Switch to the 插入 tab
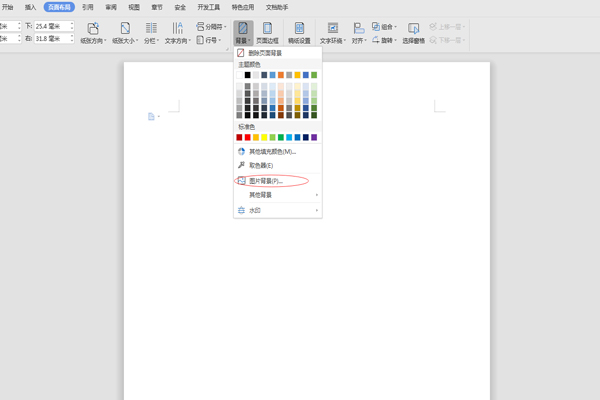 30,7
